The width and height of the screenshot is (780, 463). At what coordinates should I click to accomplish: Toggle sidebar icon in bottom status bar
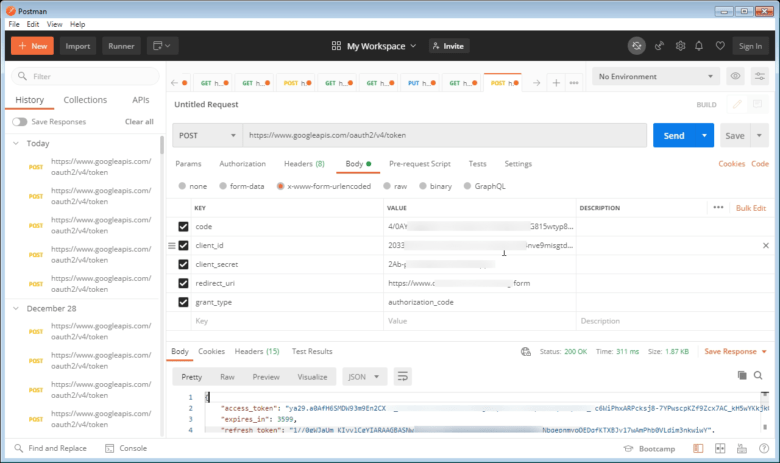698,448
